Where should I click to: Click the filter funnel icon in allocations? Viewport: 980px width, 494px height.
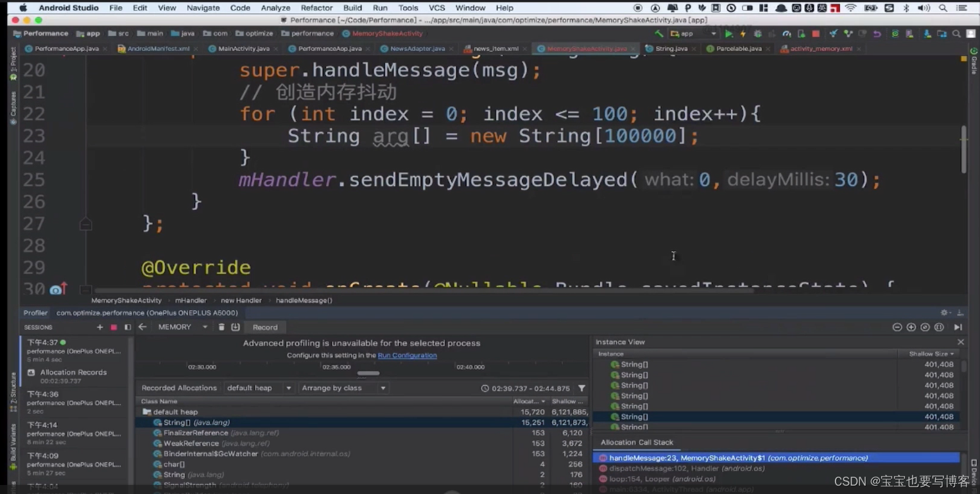coord(581,388)
